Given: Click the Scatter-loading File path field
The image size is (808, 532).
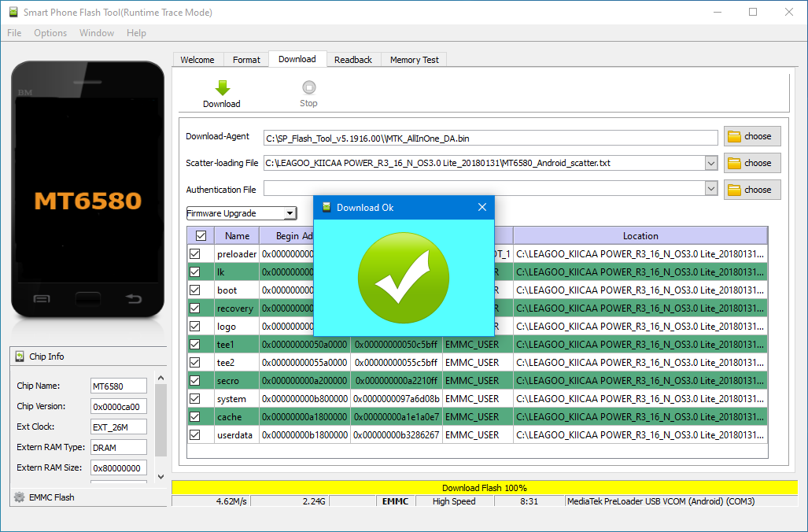Looking at the screenshot, I should click(x=485, y=163).
